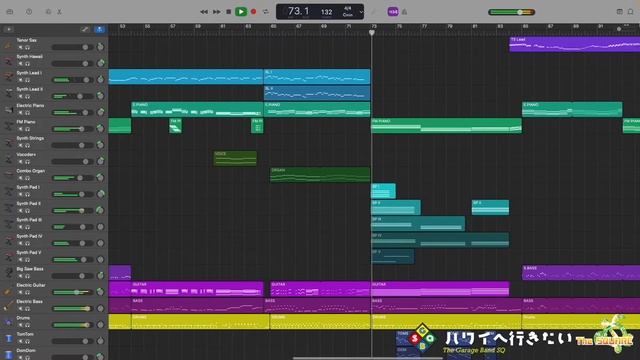Screen dimensions: 640x360
Task: Add a new track with plus button
Action: pyautogui.click(x=9, y=29)
